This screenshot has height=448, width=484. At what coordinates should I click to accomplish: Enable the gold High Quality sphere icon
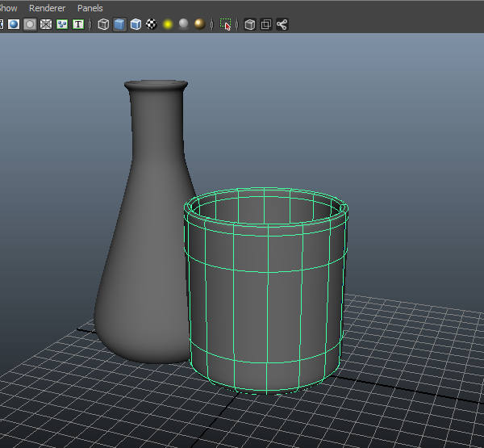coord(198,24)
